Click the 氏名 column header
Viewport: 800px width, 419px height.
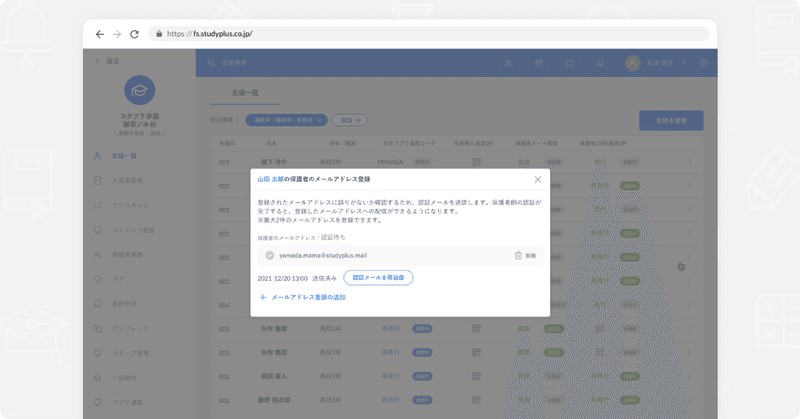[271, 143]
